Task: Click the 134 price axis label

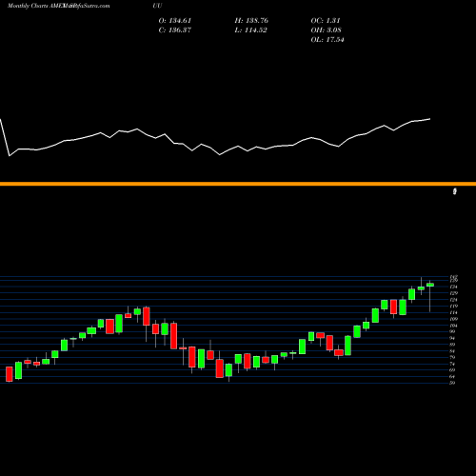Action: coord(453,287)
